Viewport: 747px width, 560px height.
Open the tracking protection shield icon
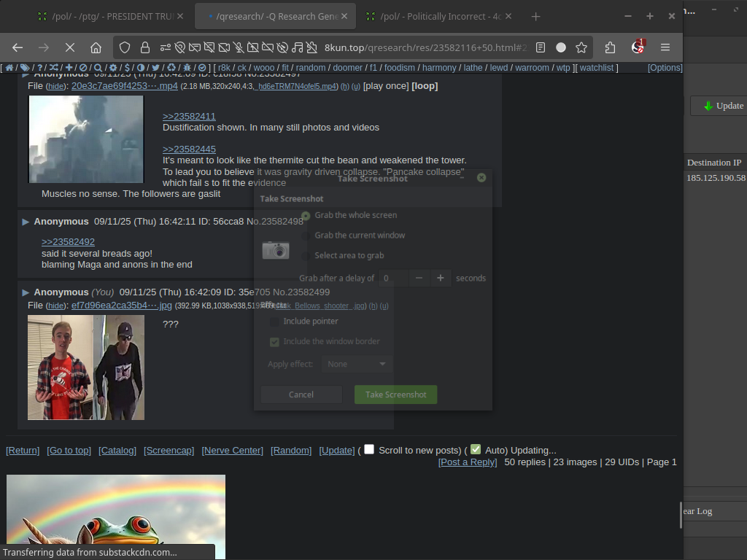click(125, 47)
